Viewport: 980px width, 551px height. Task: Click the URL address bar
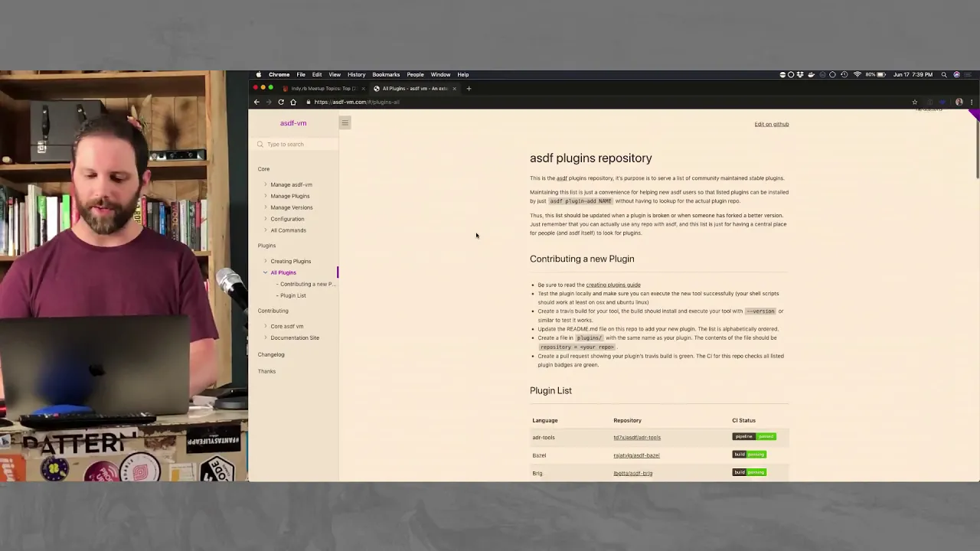point(605,102)
